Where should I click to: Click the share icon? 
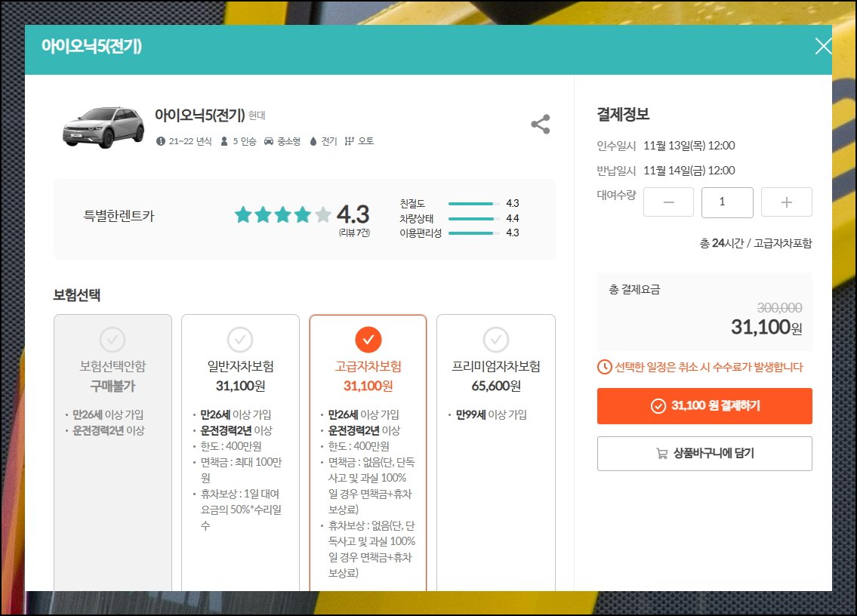coord(540,124)
